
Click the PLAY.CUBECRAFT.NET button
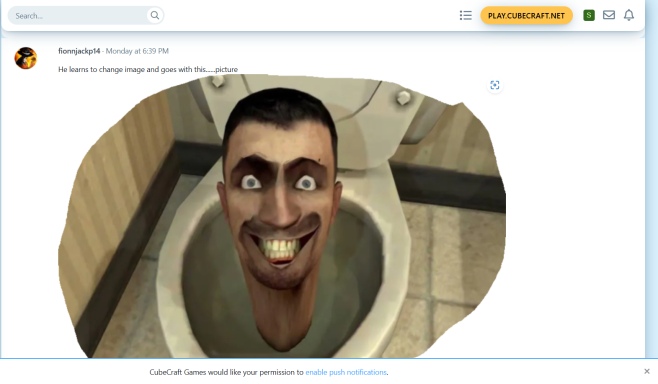pyautogui.click(x=526, y=16)
